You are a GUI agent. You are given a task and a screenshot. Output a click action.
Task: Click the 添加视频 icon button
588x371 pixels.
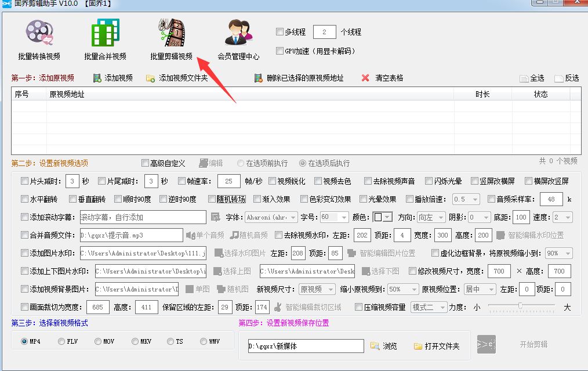[97, 78]
